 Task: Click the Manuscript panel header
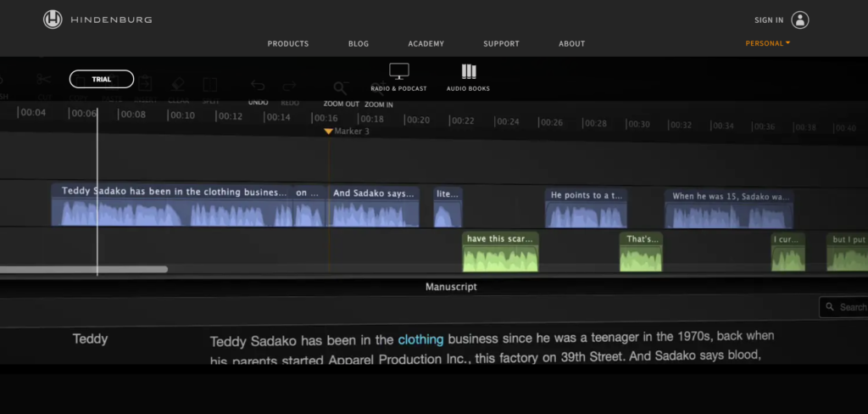pos(451,287)
